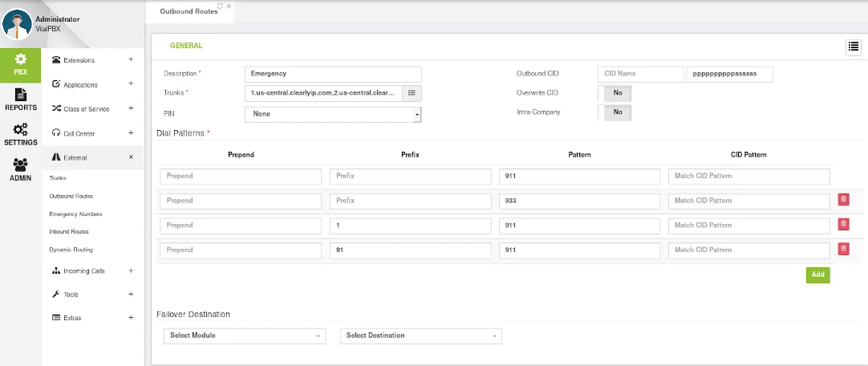Click the Extras card icon
Image resolution: width=868 pixels, height=366 pixels.
[56, 318]
